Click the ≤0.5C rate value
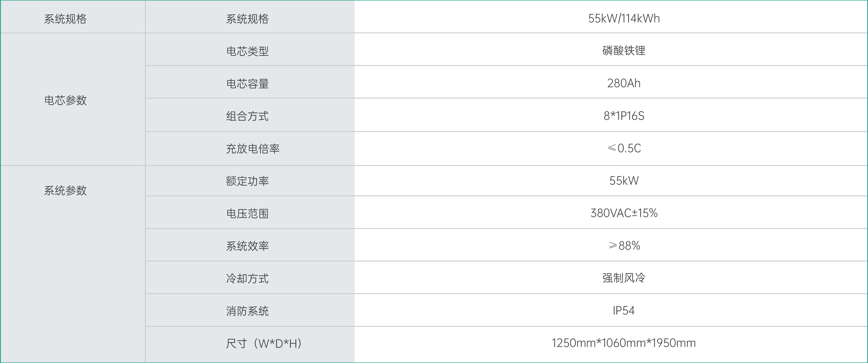The image size is (868, 363). (624, 148)
